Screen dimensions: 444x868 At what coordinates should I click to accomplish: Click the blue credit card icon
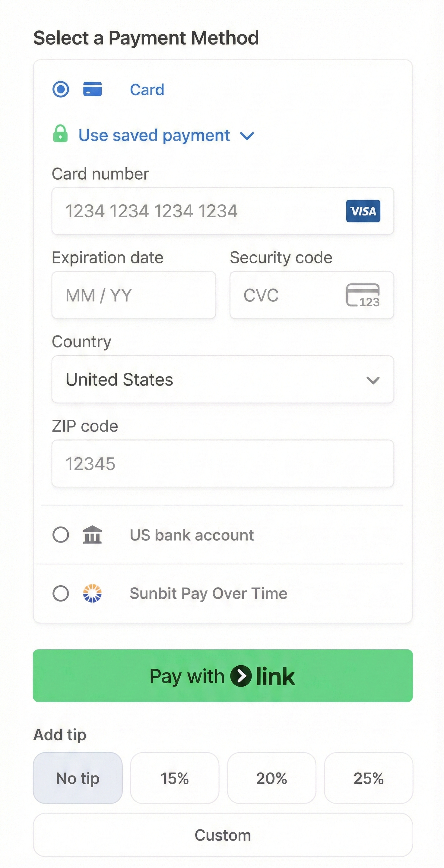(x=92, y=89)
